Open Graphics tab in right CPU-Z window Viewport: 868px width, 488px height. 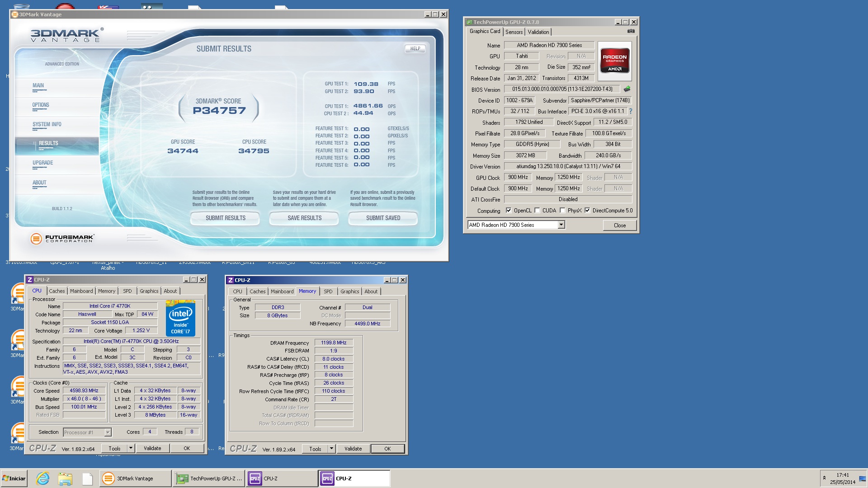tap(350, 291)
